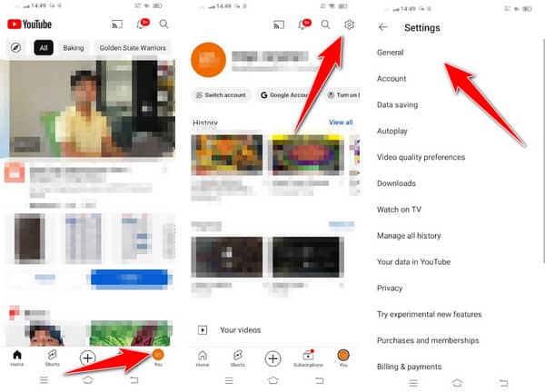Image resolution: width=545 pixels, height=392 pixels.
Task: Open the Android recents menu under the home feed
Action: point(44,380)
